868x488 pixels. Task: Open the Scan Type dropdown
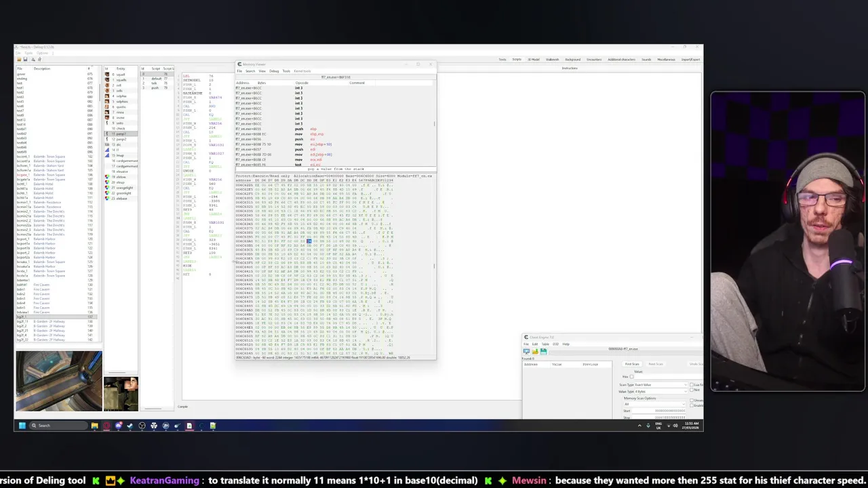pos(660,385)
